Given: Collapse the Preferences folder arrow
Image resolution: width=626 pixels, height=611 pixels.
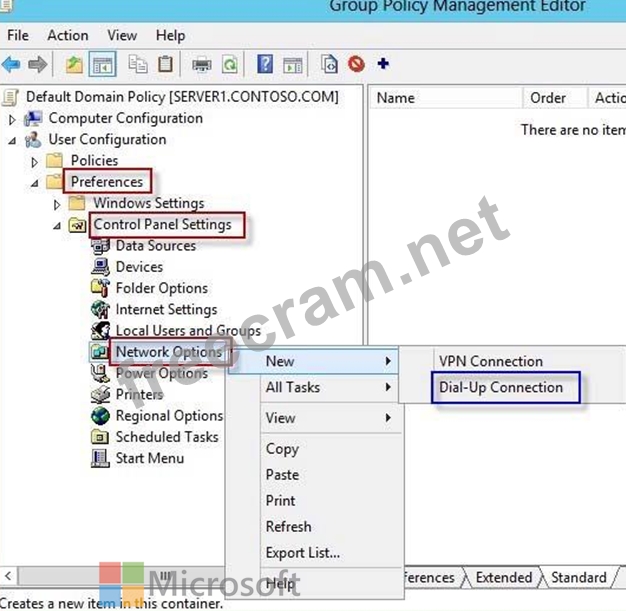Looking at the screenshot, I should point(34,183).
